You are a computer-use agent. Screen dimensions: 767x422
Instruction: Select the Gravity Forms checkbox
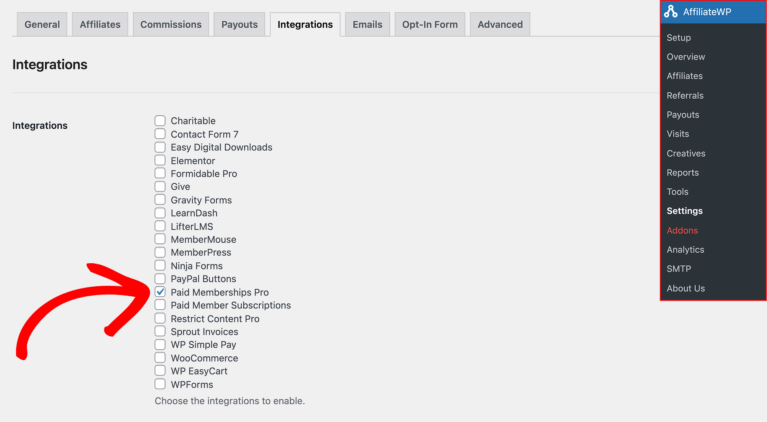click(160, 200)
